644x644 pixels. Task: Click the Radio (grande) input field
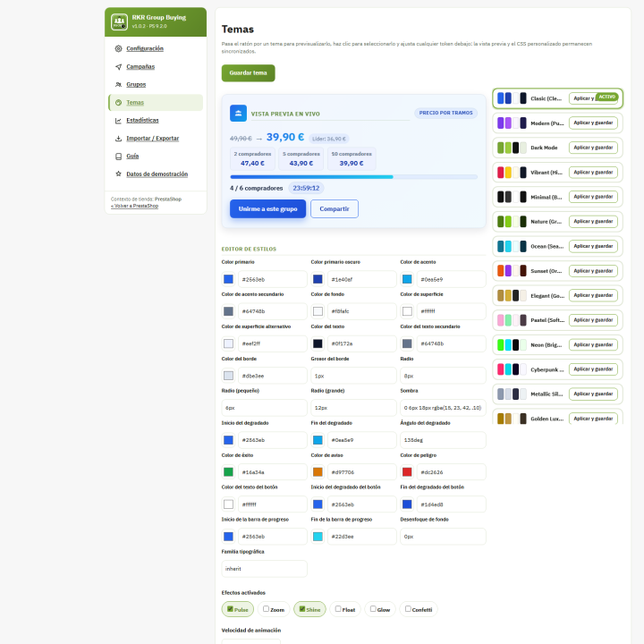tap(353, 408)
